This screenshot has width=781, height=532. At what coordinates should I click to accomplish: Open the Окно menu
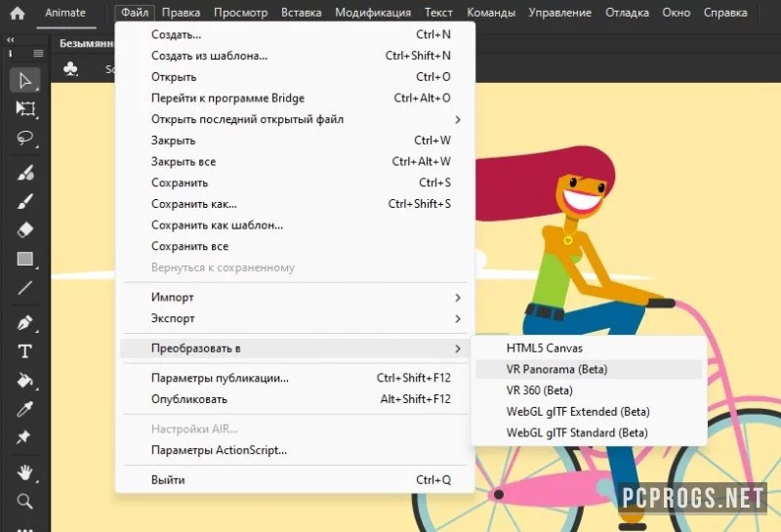[676, 13]
